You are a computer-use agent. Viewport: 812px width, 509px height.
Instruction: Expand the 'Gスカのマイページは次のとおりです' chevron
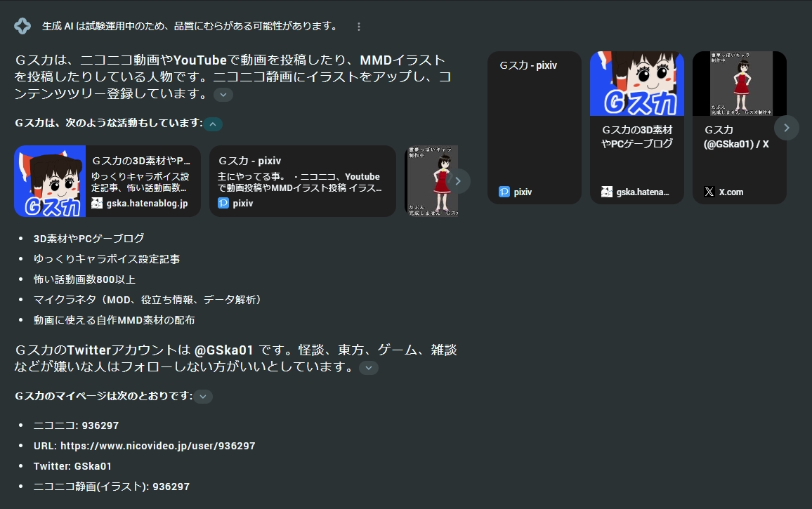[203, 397]
